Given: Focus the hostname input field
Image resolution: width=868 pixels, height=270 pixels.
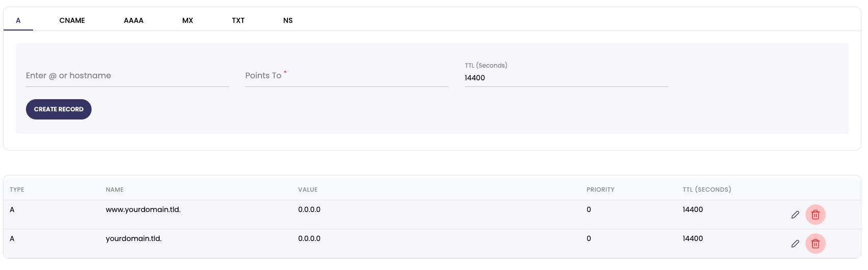Looking at the screenshot, I should point(127,76).
